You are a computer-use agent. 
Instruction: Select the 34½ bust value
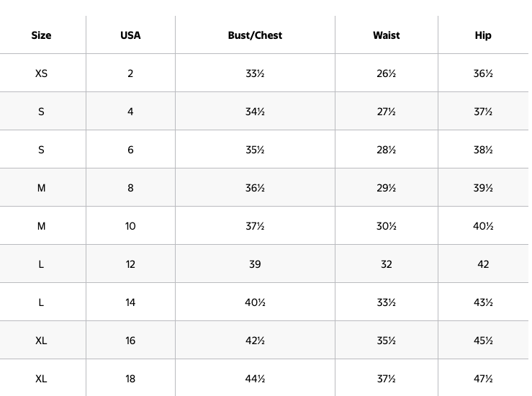pyautogui.click(x=255, y=112)
